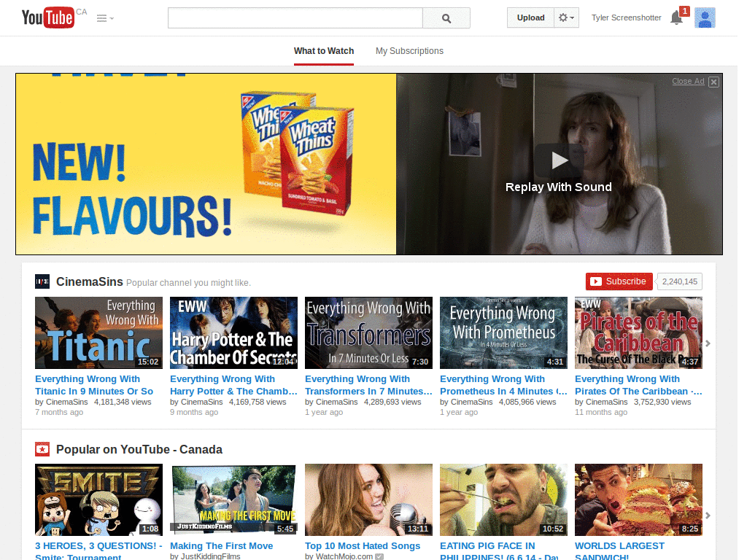Open Harry Potter Chamber of Secrets thumbnail
The height and width of the screenshot is (560, 747).
coord(234,332)
